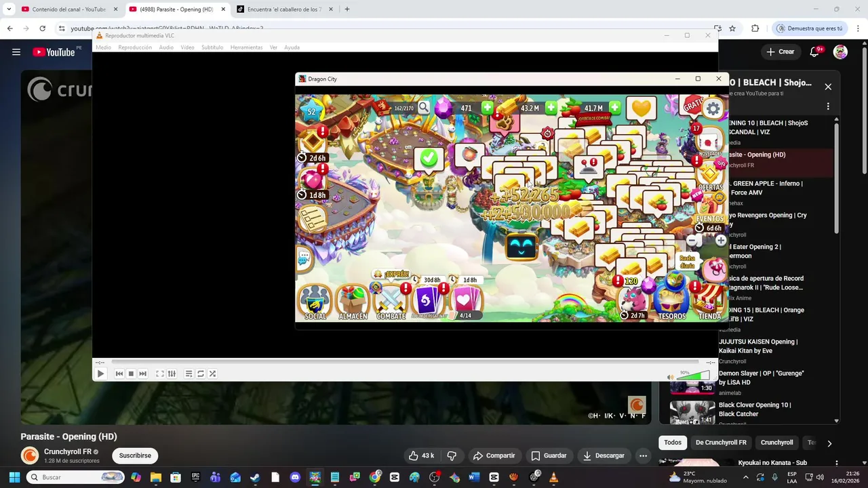
Task: Open the COMBATE crossed swords button
Action: coord(391,302)
